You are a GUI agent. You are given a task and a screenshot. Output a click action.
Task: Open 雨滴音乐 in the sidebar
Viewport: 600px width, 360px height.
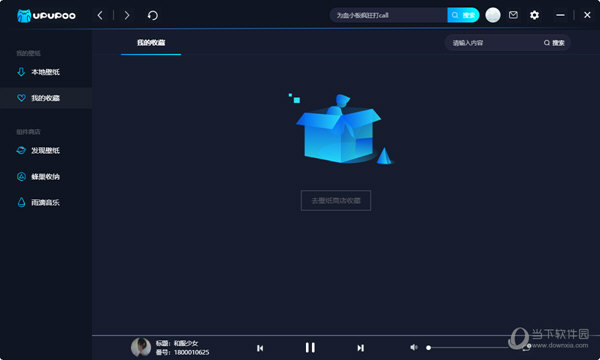(46, 202)
